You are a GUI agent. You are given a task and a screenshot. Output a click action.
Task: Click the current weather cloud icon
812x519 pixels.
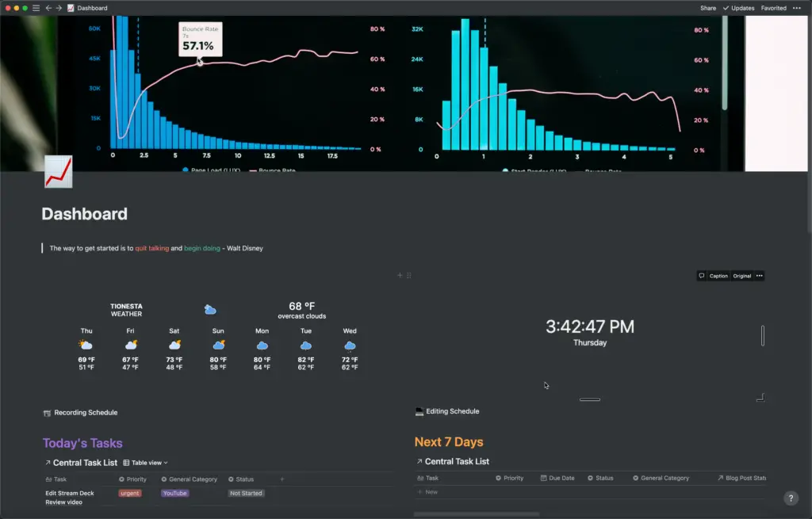(x=209, y=310)
